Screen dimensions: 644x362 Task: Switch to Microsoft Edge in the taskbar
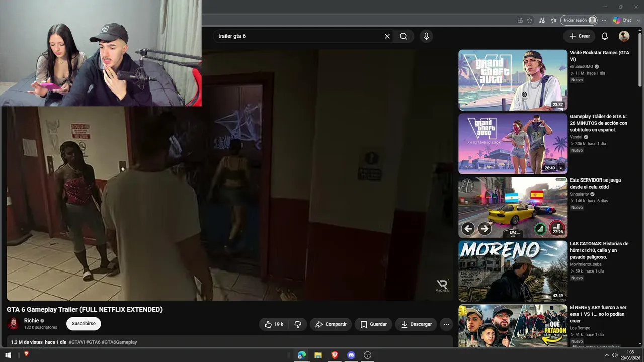(302, 355)
